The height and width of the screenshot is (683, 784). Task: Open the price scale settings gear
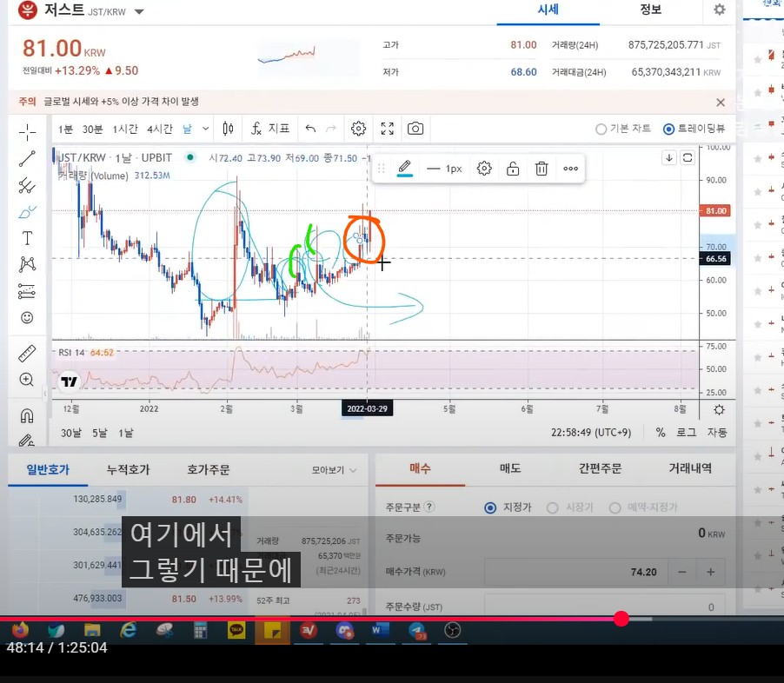[719, 410]
